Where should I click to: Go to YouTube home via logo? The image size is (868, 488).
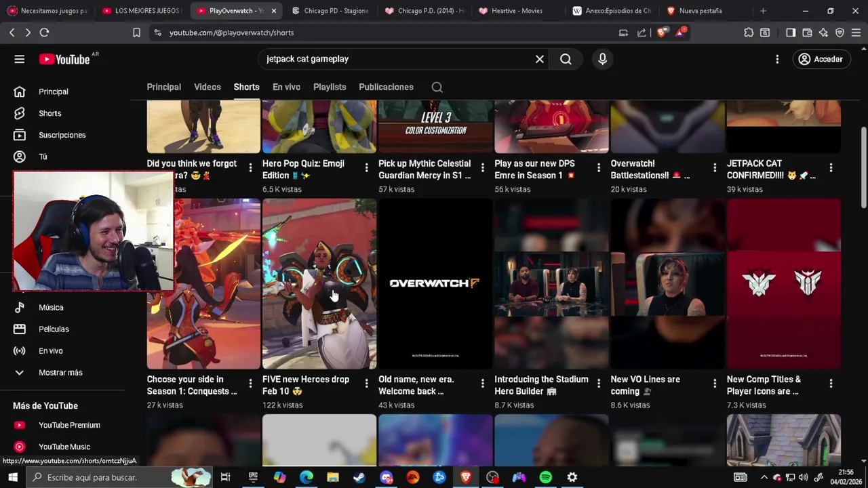pos(64,59)
